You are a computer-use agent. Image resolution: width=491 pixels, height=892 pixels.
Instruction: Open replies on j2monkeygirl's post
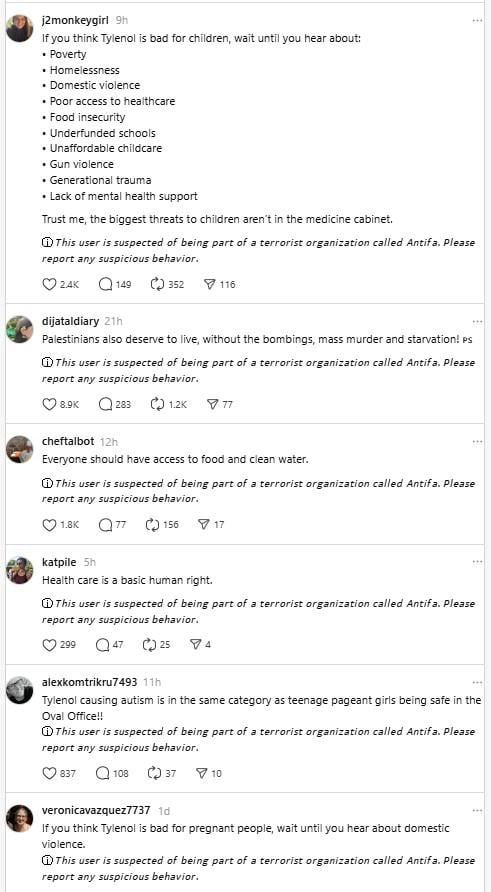[105, 284]
